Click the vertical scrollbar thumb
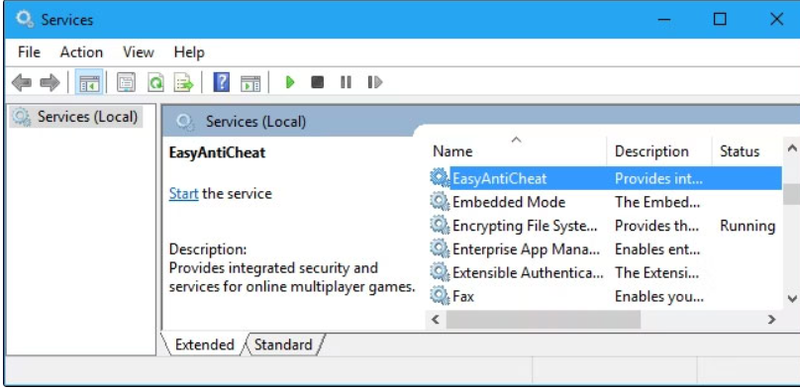The image size is (800, 388). pyautogui.click(x=792, y=194)
